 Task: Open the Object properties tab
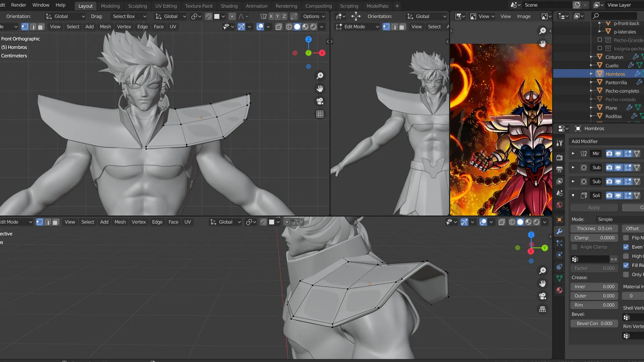click(x=559, y=220)
